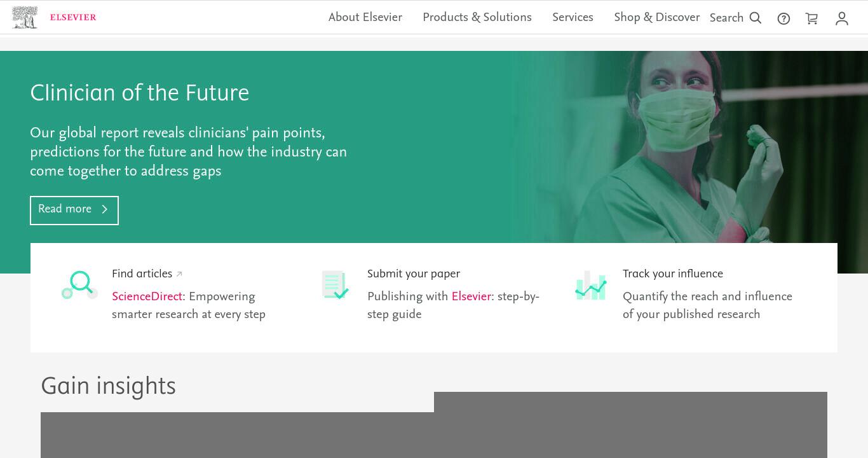Click the magnifying glass search icon
This screenshot has height=458, width=868.
pyautogui.click(x=756, y=18)
